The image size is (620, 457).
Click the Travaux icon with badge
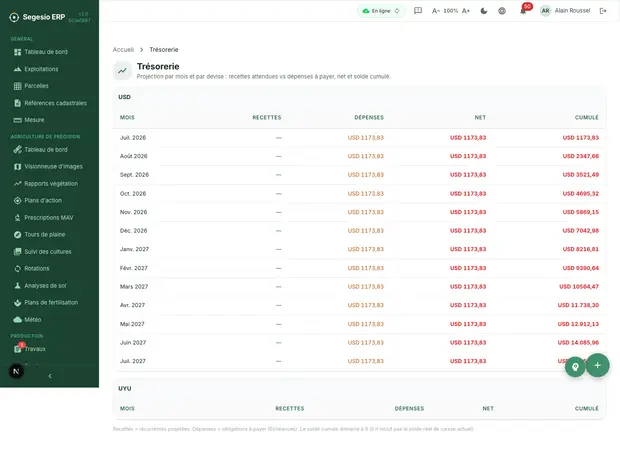click(x=18, y=348)
